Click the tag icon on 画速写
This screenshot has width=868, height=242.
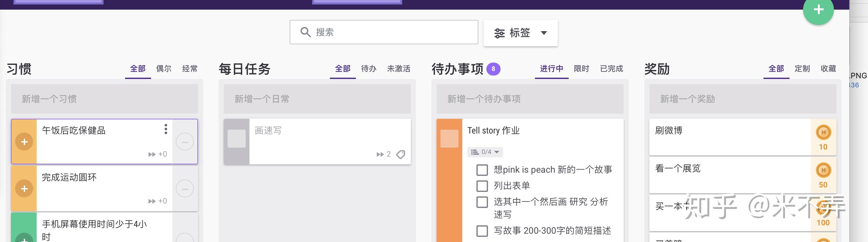click(x=401, y=154)
